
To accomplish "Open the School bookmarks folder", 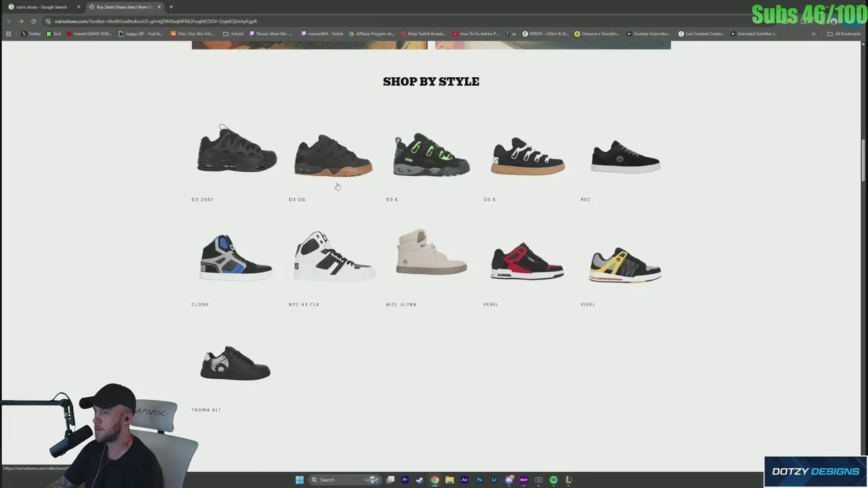I will click(x=233, y=33).
